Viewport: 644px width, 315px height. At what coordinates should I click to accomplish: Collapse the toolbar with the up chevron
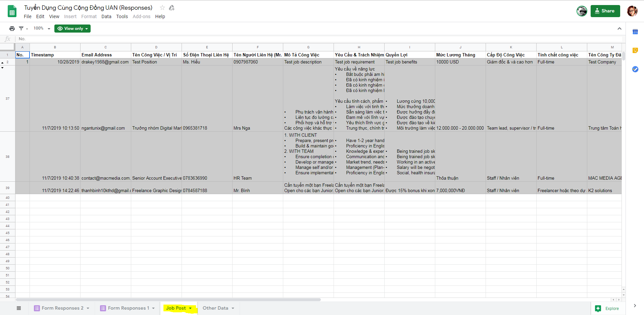tap(620, 29)
